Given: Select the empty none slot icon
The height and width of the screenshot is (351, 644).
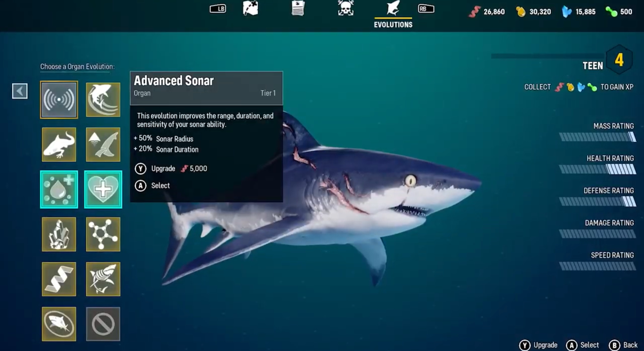Looking at the screenshot, I should click(x=103, y=324).
